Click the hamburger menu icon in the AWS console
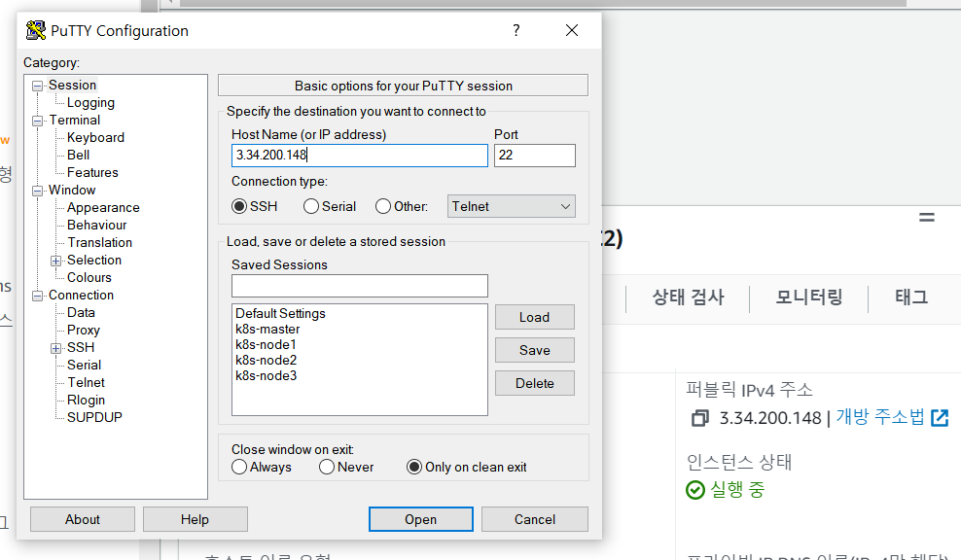The width and height of the screenshot is (961, 560). point(927,217)
